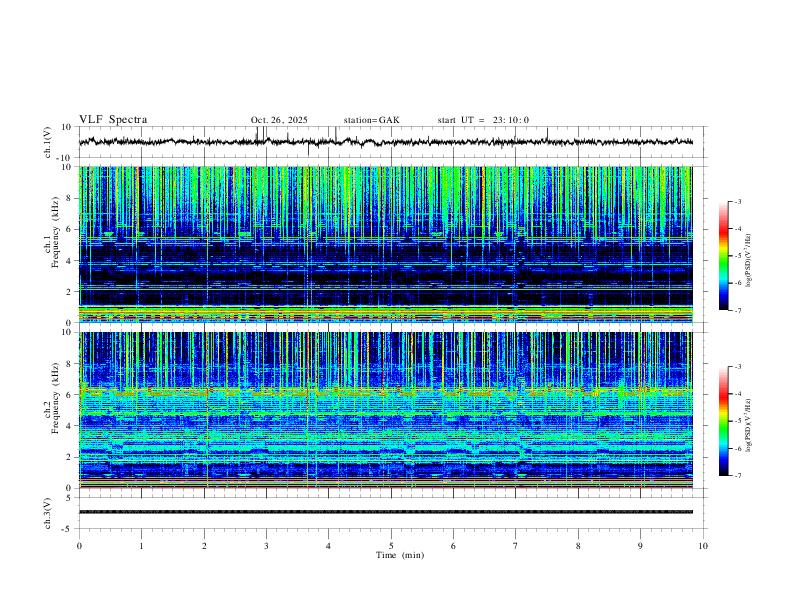The width and height of the screenshot is (792, 612).
Task: Click the "9" tick on the time axis
Action: (640, 546)
